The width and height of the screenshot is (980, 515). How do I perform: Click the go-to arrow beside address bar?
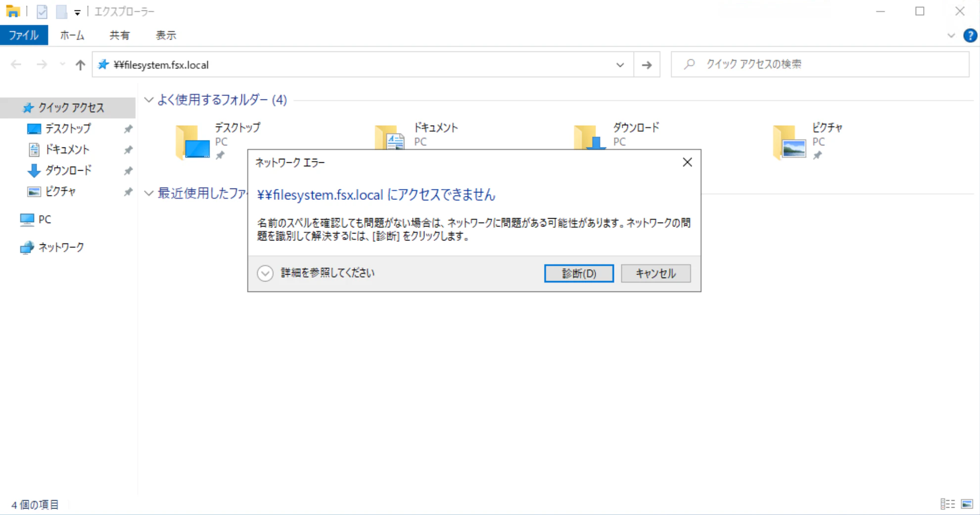647,65
